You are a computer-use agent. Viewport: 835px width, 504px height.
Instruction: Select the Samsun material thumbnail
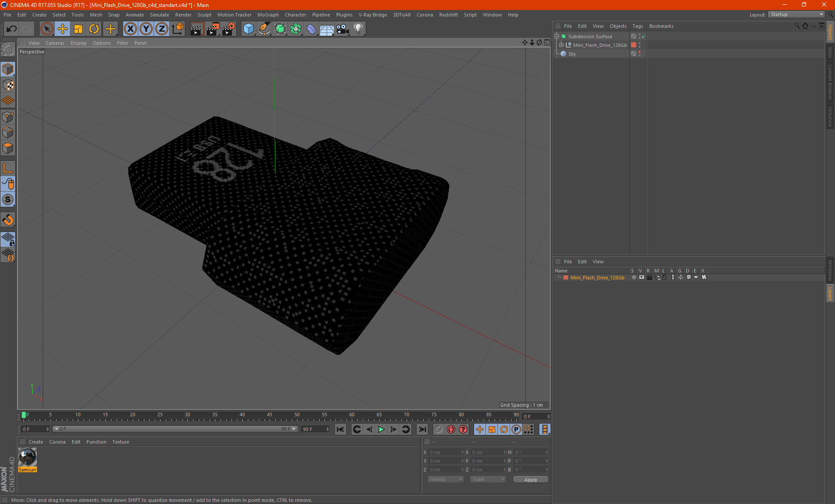click(27, 460)
